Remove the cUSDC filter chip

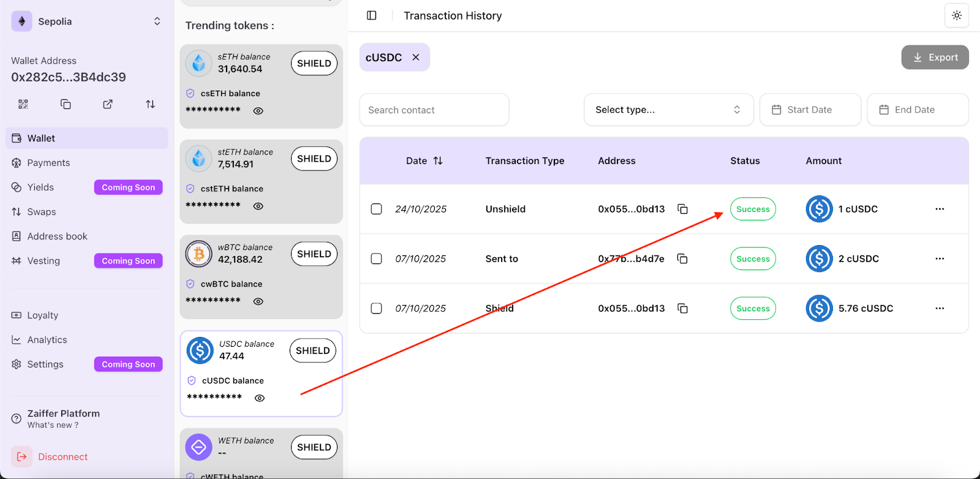[416, 57]
